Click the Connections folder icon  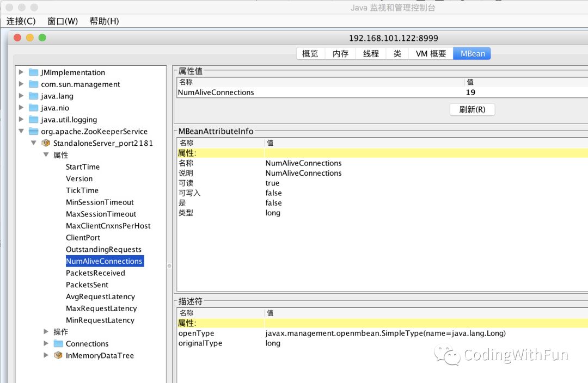click(58, 343)
